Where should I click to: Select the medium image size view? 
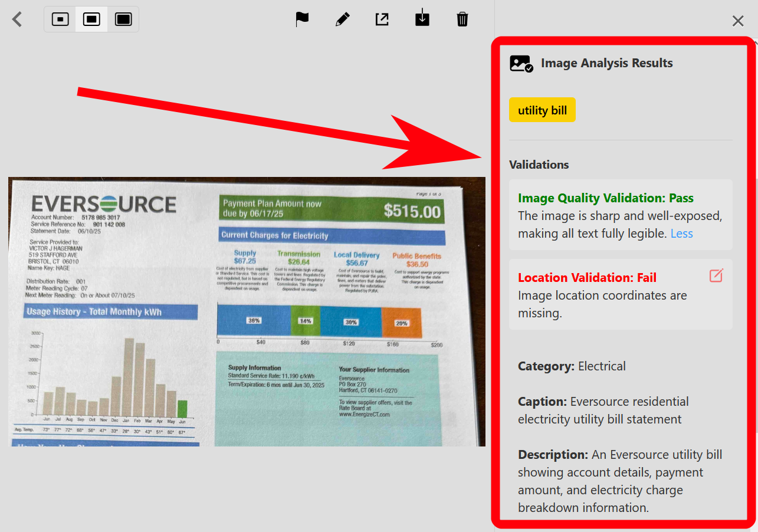91,19
